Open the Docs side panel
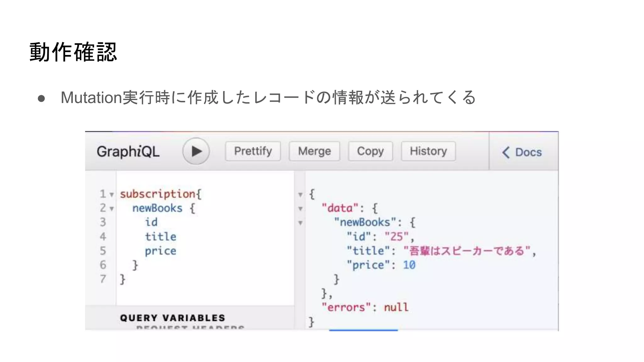The image size is (644, 362). [x=528, y=152]
